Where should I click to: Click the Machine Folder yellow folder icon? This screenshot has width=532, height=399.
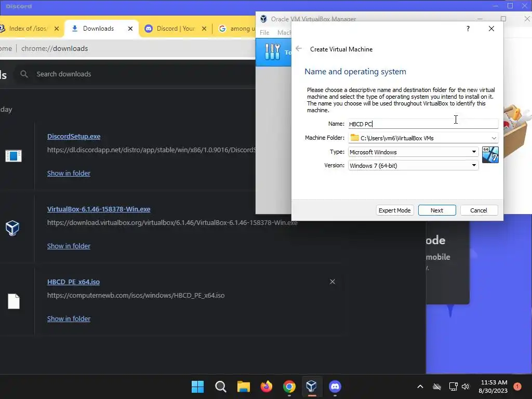pos(354,138)
